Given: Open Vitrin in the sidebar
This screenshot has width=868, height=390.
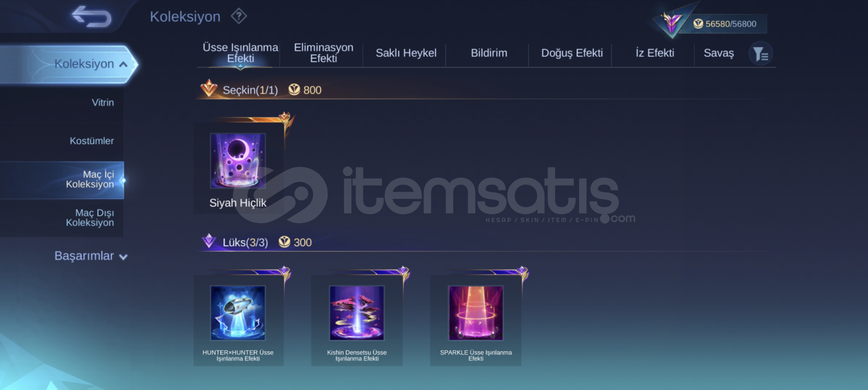Looking at the screenshot, I should click(103, 103).
